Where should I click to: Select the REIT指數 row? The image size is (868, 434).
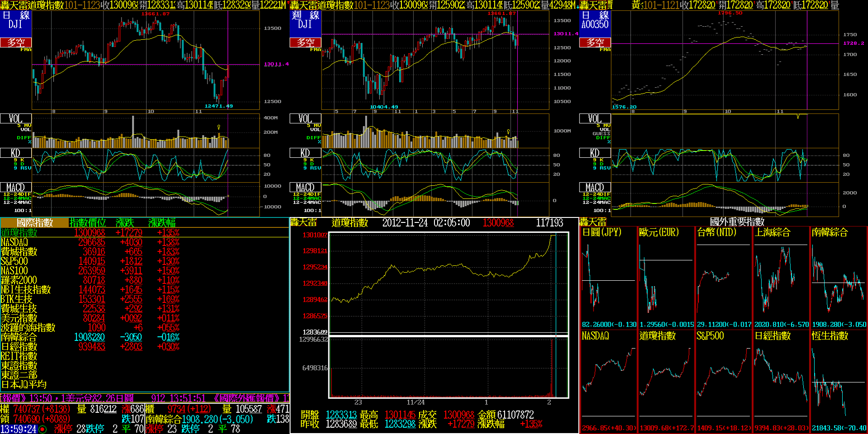coord(145,356)
